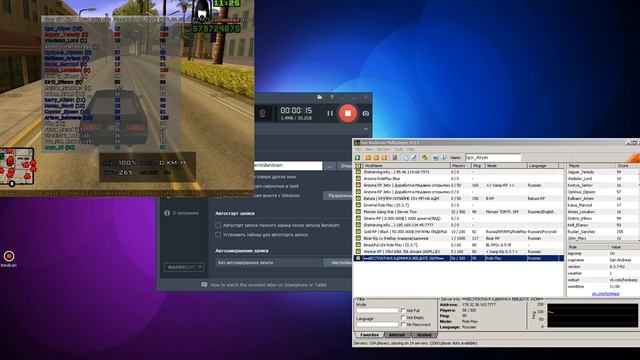This screenshot has width=640, height=360.
Task: Click the info icon next to О программе
Action: (x=167, y=213)
